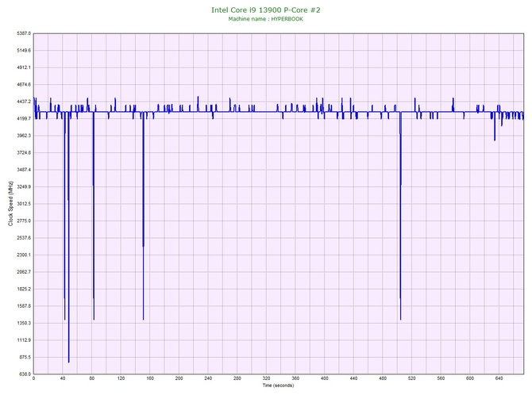This screenshot has height=399, width=532.
Task: Click the 40 tick on time axis
Action: (63, 378)
